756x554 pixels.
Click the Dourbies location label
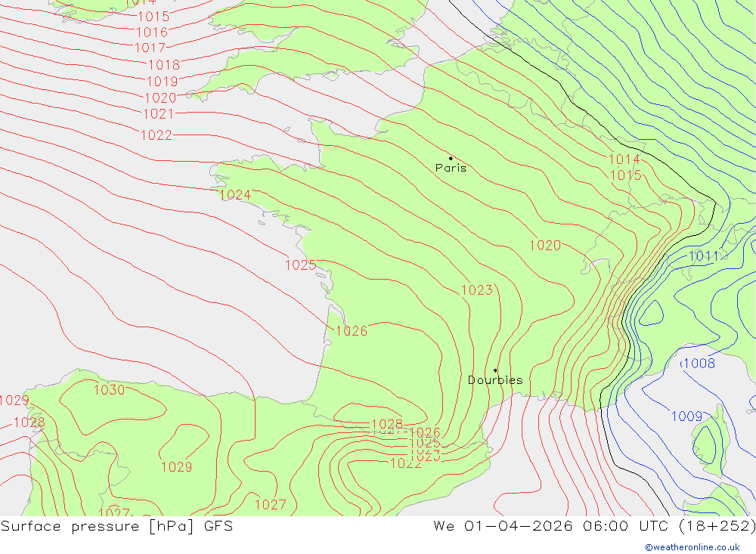495,380
